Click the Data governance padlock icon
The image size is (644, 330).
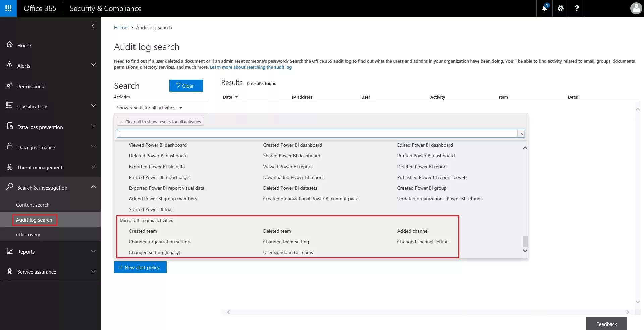10,146
